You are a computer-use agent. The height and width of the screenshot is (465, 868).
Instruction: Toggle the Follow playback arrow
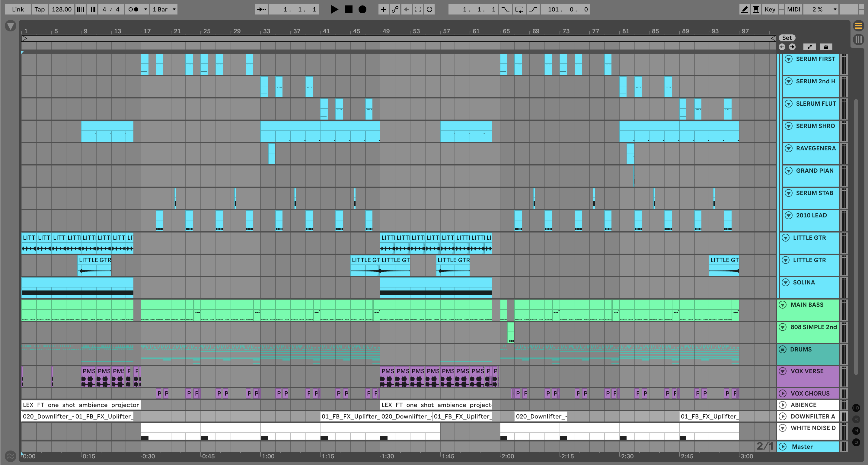pos(261,9)
